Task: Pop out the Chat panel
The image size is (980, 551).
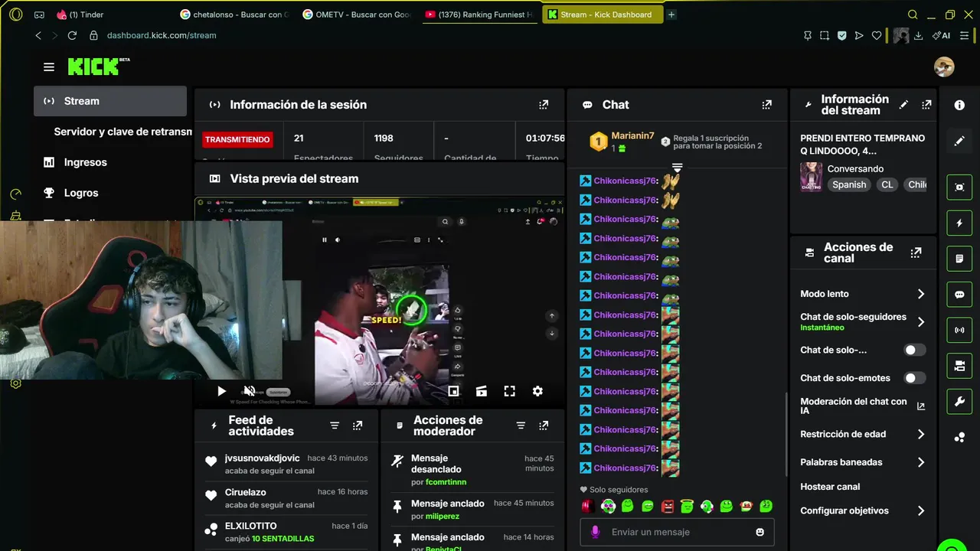Action: click(x=767, y=105)
